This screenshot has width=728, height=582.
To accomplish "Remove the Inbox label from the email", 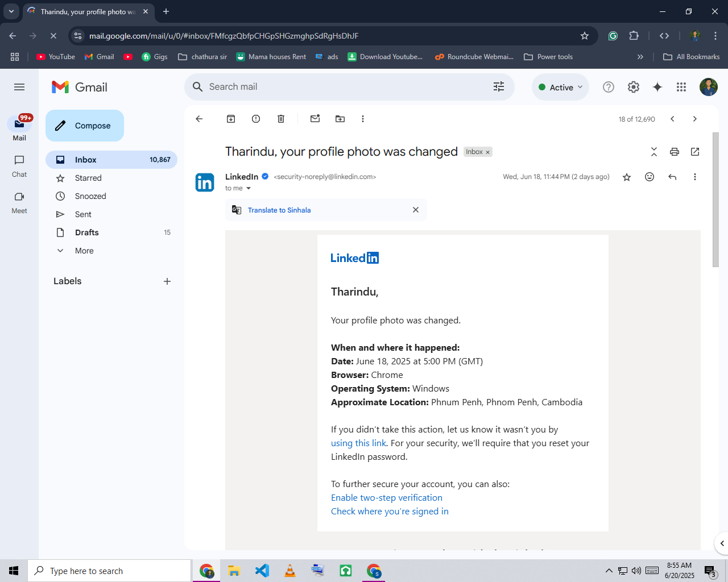I will pos(487,152).
